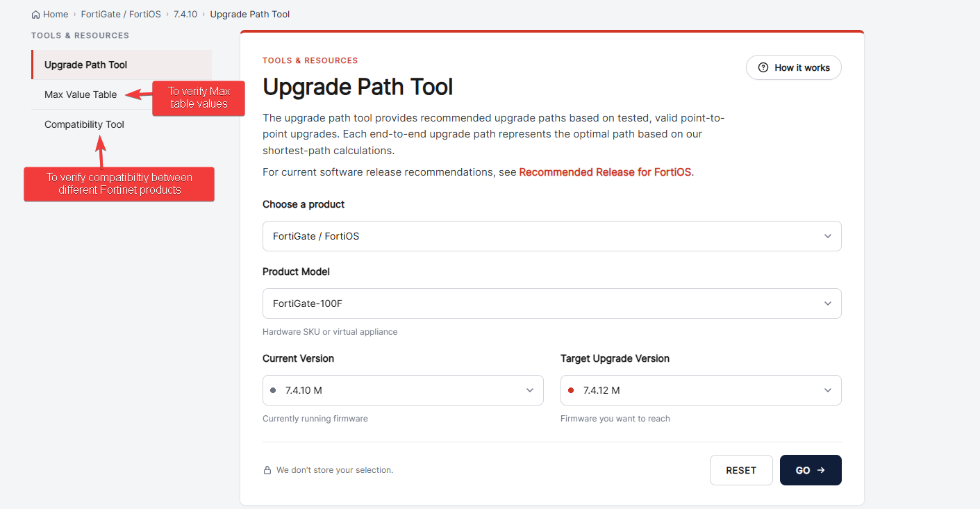Click the Product Model label
The height and width of the screenshot is (509, 980).
pyautogui.click(x=296, y=272)
